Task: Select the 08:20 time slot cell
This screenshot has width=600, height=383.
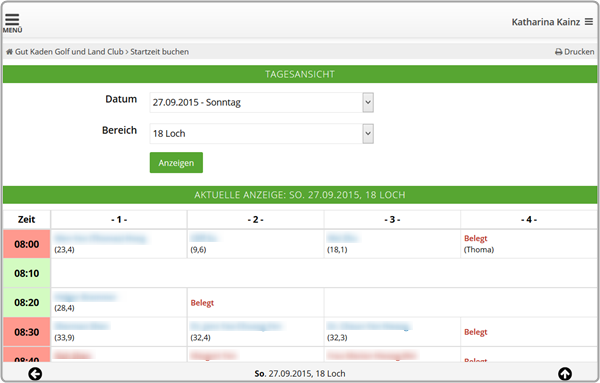Action: pos(26,303)
